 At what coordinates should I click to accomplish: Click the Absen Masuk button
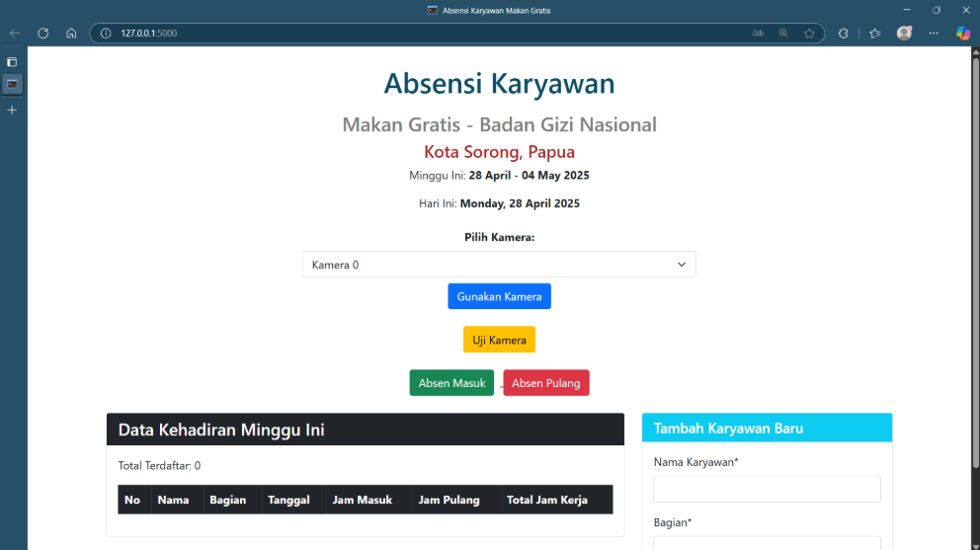(451, 383)
